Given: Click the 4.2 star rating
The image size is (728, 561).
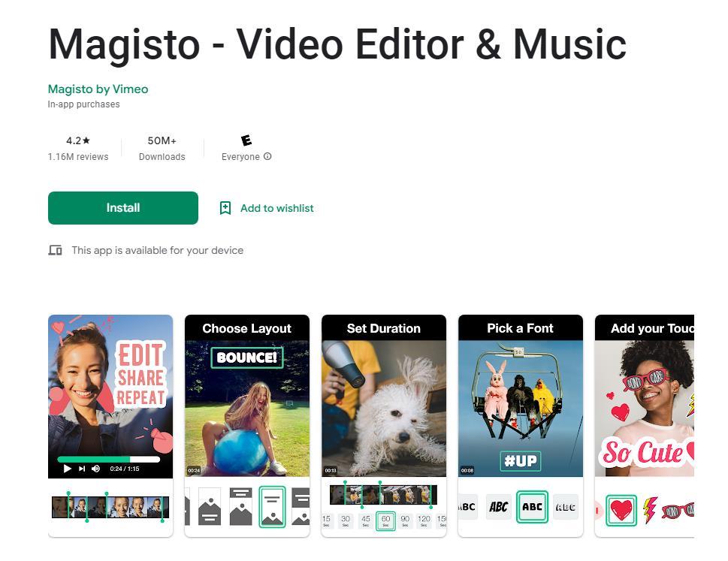Looking at the screenshot, I should (x=78, y=140).
